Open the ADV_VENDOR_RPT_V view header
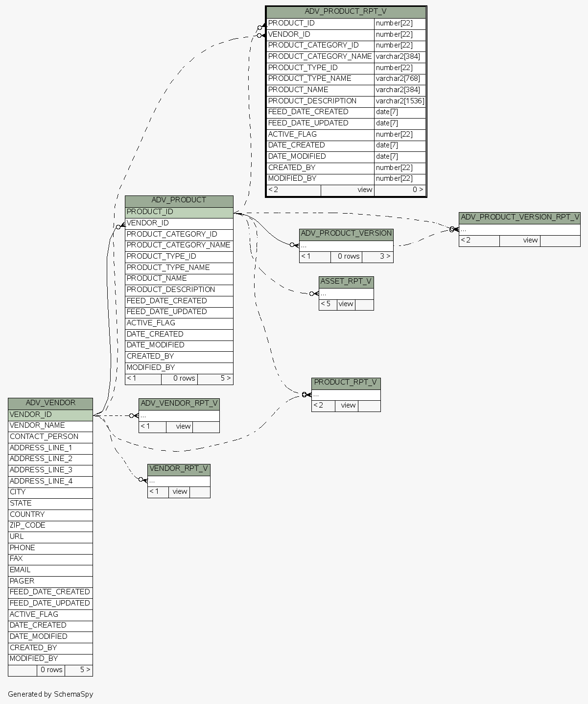588x704 pixels. point(179,404)
